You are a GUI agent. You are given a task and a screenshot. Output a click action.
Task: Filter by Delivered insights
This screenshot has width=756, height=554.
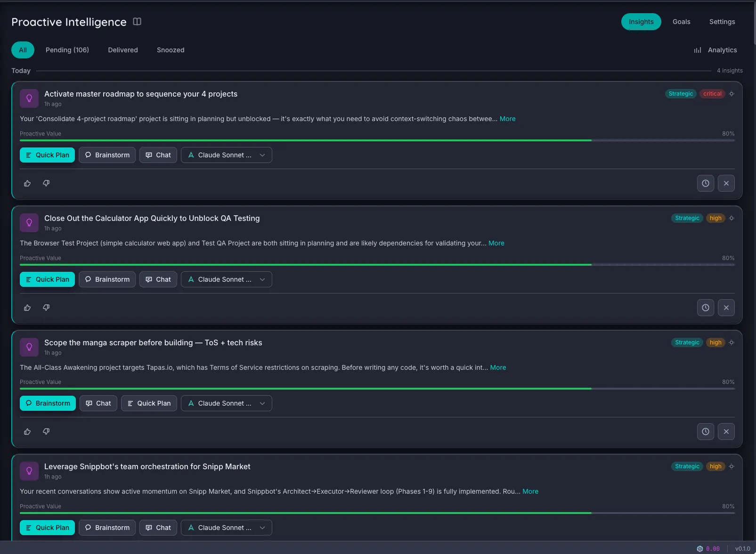pos(123,50)
